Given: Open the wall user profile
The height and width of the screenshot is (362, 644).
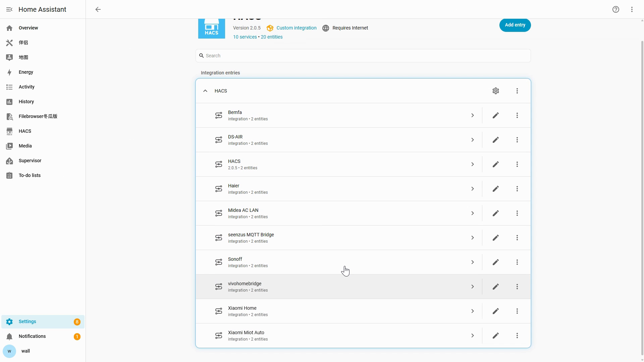Looking at the screenshot, I should [x=43, y=351].
